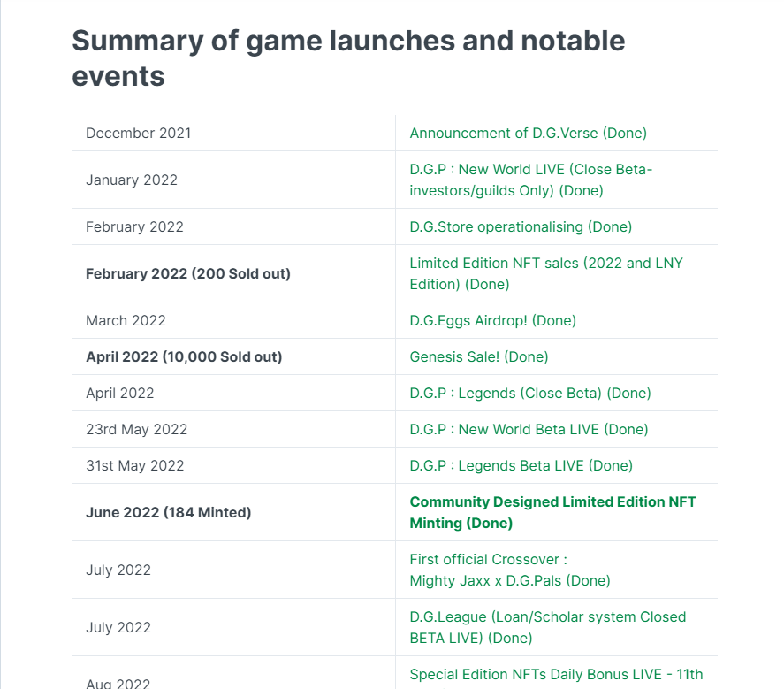Click 'Announcement of D.G.Verse (Done)' text
This screenshot has height=689, width=784.
528,134
